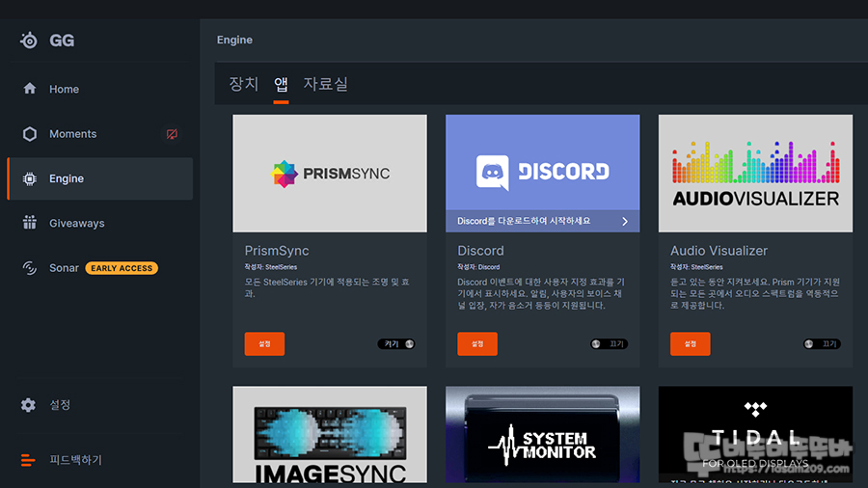Viewport: 868px width, 488px height.
Task: Toggle the Audio Visualizer 끄기 switch
Action: coord(822,344)
